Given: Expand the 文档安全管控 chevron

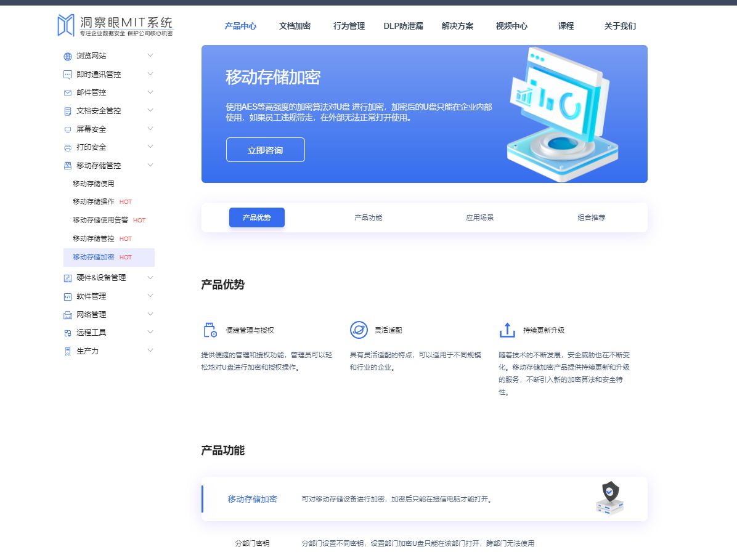Looking at the screenshot, I should (150, 110).
